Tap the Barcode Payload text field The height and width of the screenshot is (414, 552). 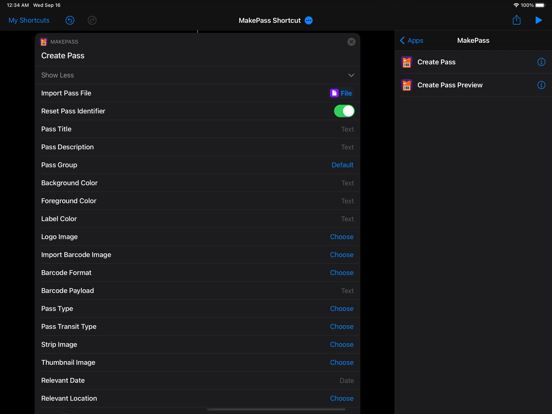coord(347,291)
